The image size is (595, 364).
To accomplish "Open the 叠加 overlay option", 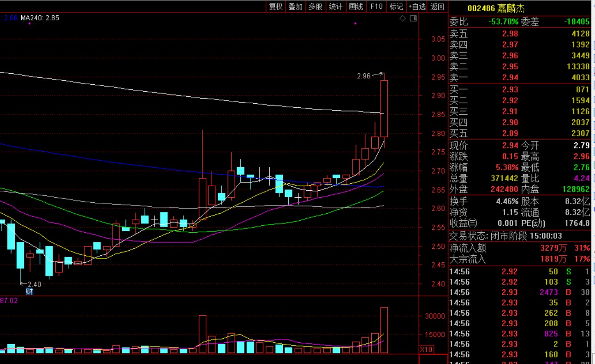I will [x=296, y=6].
